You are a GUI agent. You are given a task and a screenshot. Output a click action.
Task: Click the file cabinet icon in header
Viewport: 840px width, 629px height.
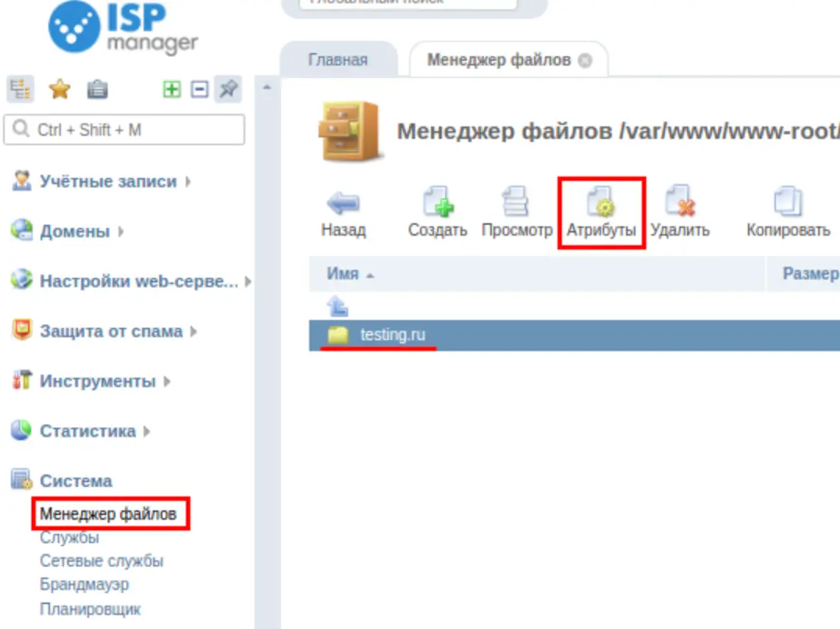(349, 132)
